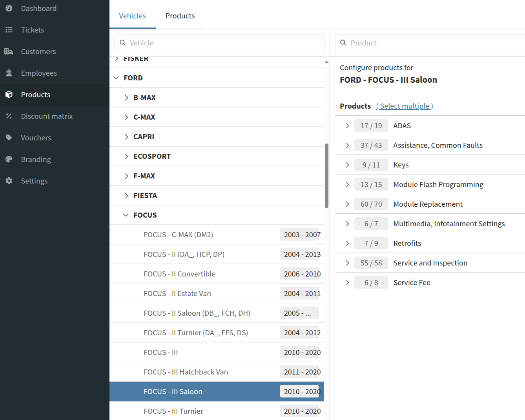
Task: Click the Employees headset icon
Action: [9, 73]
